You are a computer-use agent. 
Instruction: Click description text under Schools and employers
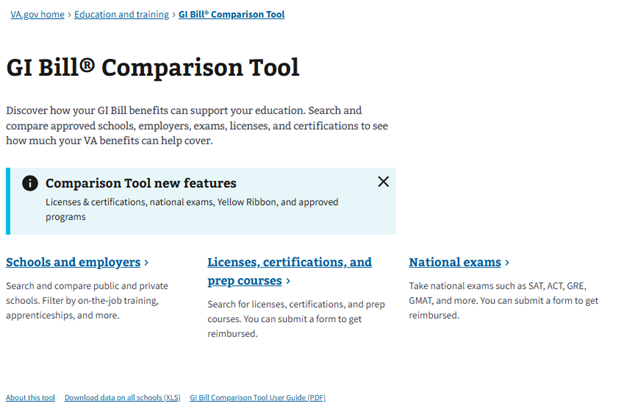tap(87, 300)
